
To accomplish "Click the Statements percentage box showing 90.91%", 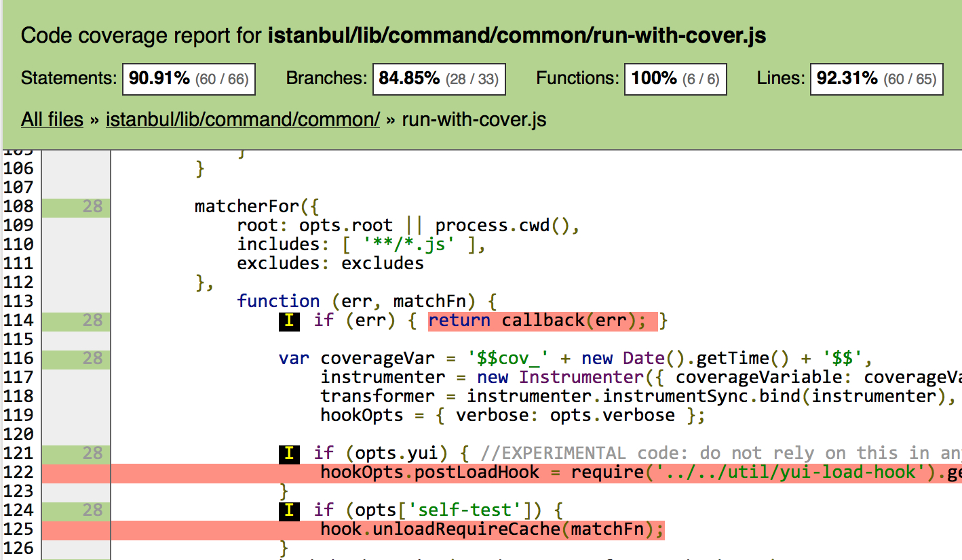I will click(188, 79).
